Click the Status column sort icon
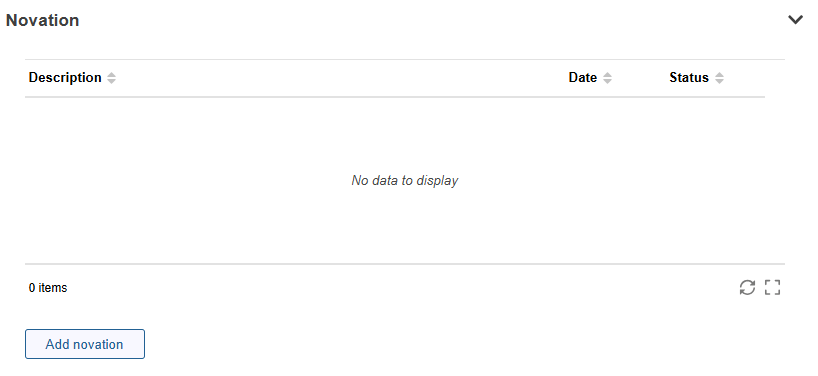 pyautogui.click(x=719, y=78)
